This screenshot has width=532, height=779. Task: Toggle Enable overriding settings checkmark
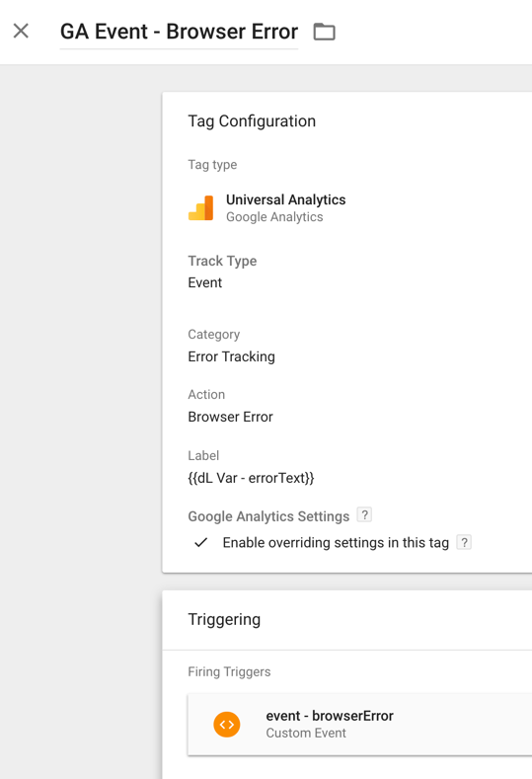click(201, 542)
